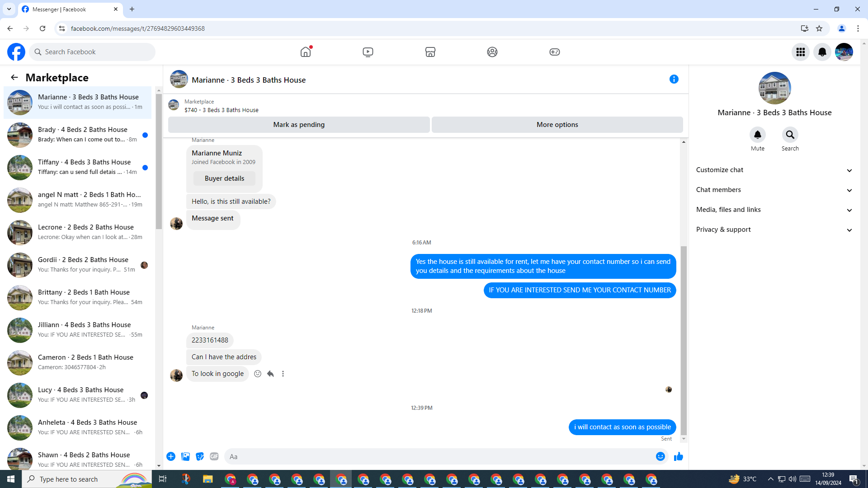Image resolution: width=868 pixels, height=488 pixels.
Task: Attach a photo using image icon
Action: coord(185,456)
